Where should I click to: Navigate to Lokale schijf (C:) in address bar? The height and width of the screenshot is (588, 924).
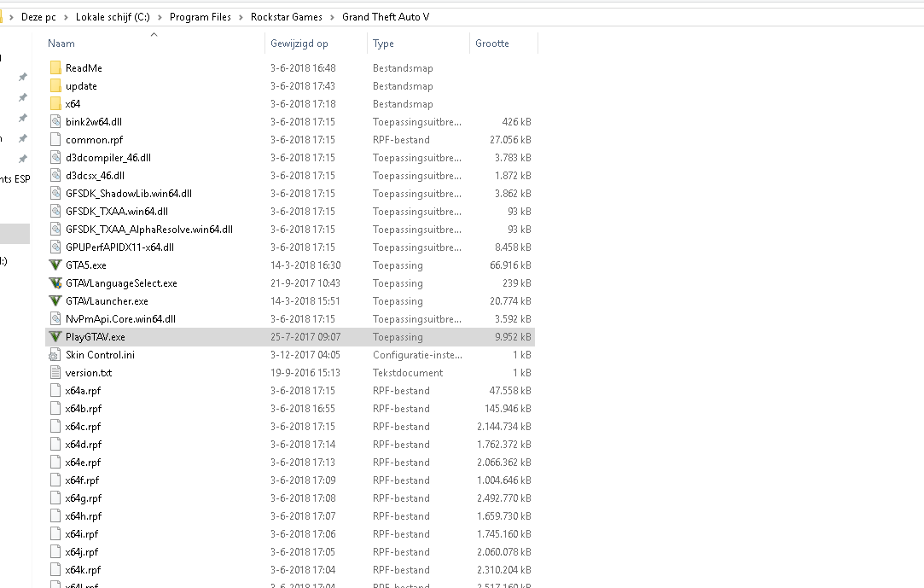pyautogui.click(x=113, y=17)
